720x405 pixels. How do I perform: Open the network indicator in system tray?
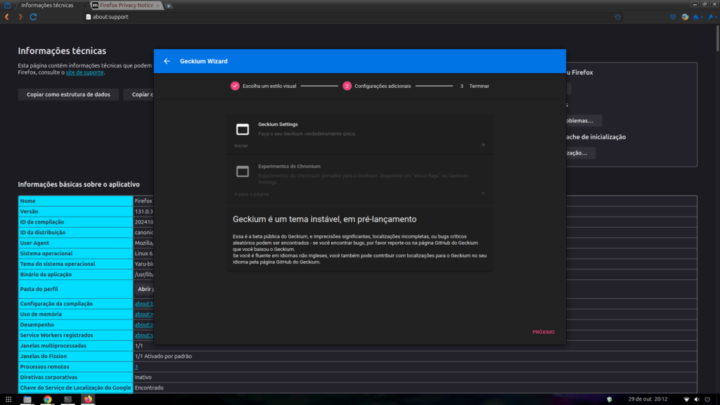coord(686,399)
